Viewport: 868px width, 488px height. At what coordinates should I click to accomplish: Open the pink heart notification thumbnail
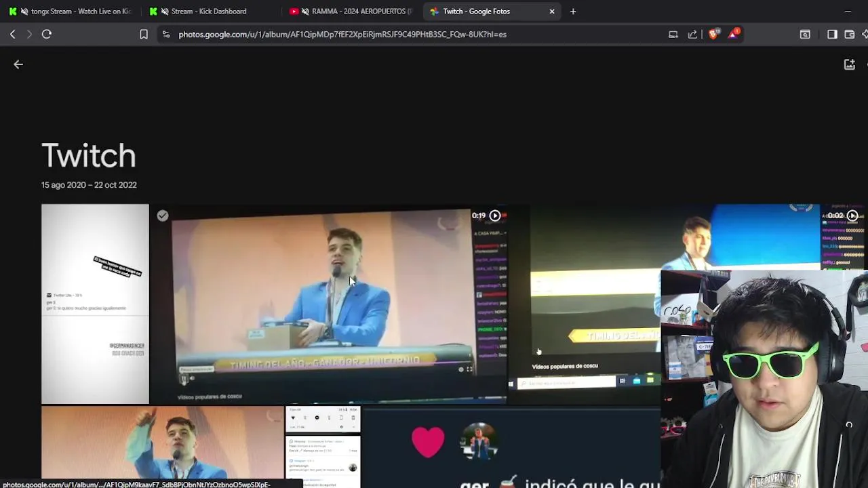point(512,447)
